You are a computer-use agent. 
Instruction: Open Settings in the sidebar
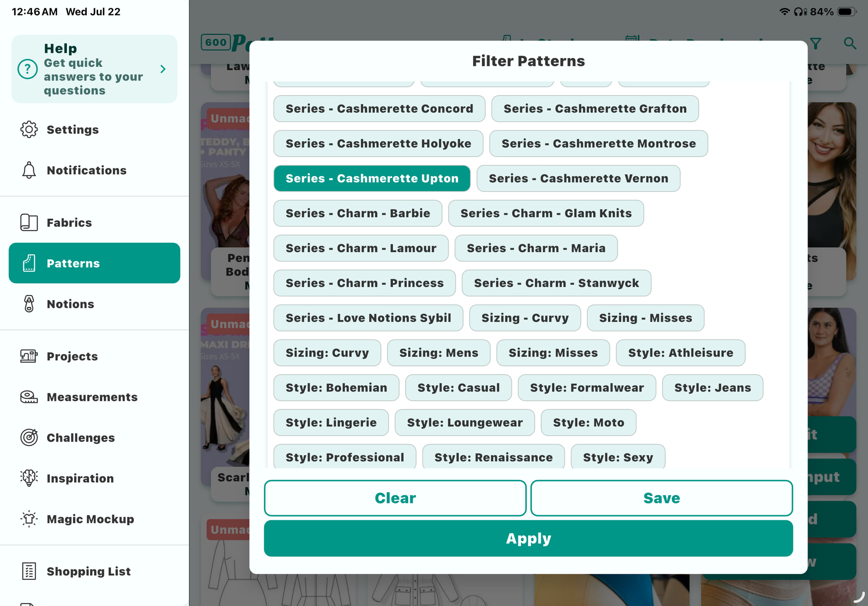(94, 130)
